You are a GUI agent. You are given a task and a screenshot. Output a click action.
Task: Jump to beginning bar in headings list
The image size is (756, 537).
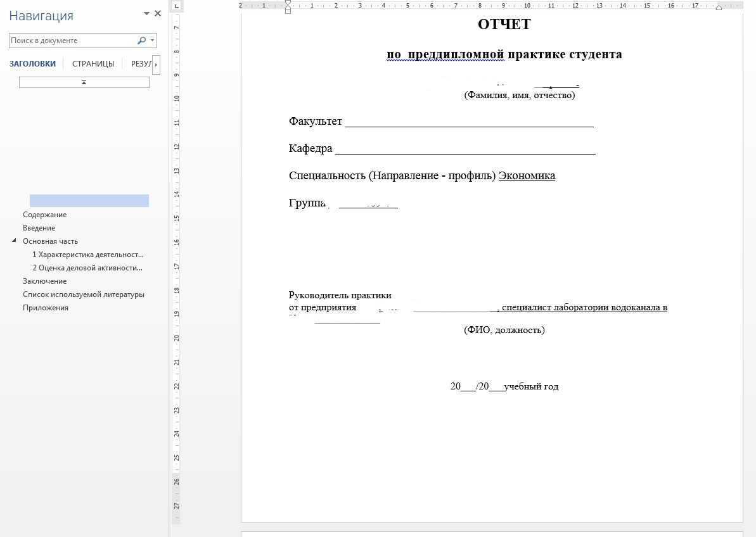pyautogui.click(x=84, y=82)
